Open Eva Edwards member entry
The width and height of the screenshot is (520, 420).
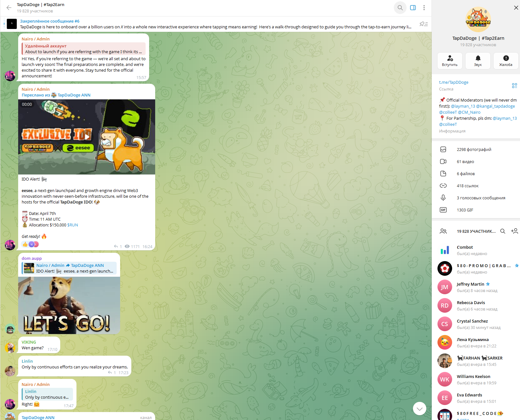476,398
